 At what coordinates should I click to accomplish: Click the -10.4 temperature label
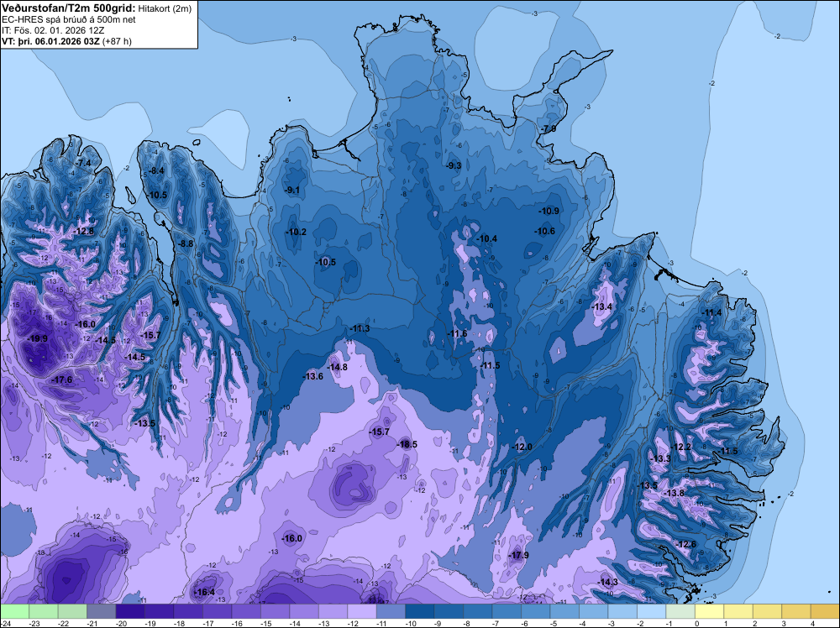(x=487, y=238)
